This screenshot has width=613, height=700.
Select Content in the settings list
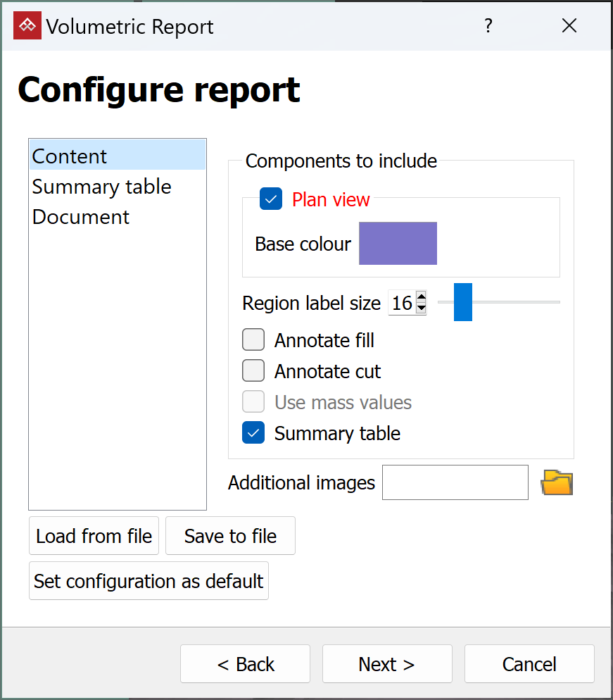[x=70, y=156]
